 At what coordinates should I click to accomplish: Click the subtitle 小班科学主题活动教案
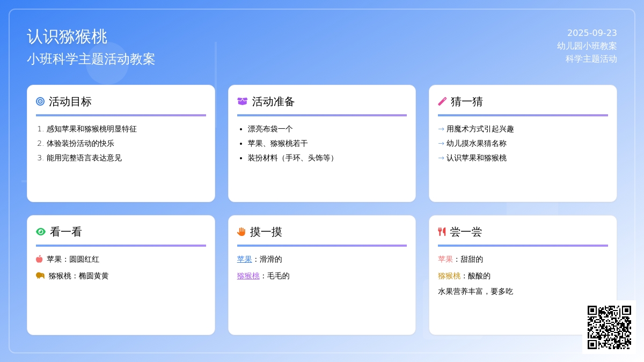click(91, 59)
